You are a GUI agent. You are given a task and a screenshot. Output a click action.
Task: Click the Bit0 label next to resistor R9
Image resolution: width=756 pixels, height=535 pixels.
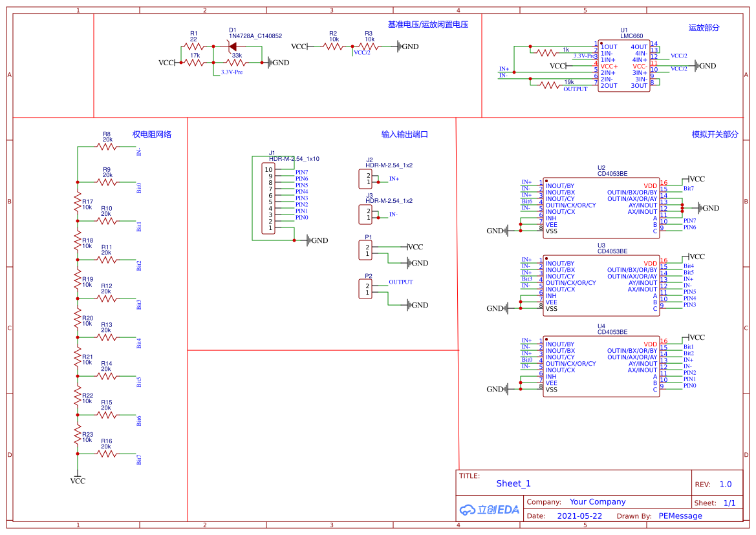[x=139, y=188]
